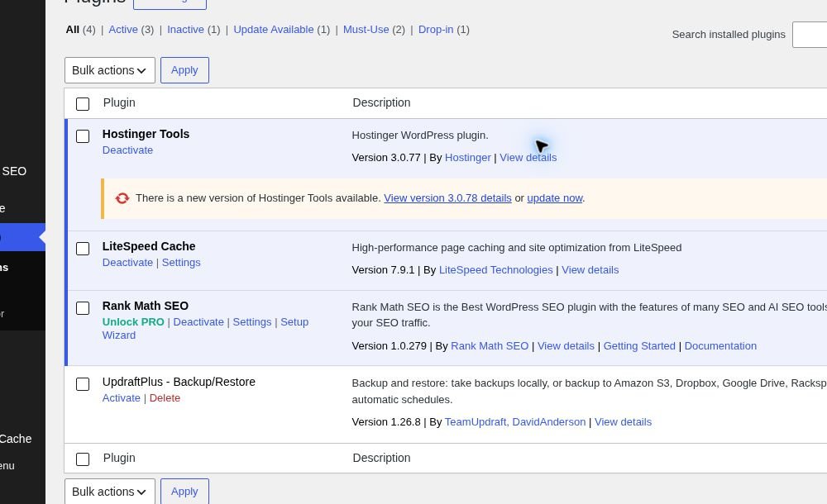The width and height of the screenshot is (827, 504).
Task: Click Version 1.26.8 text
Action: click(x=386, y=421)
